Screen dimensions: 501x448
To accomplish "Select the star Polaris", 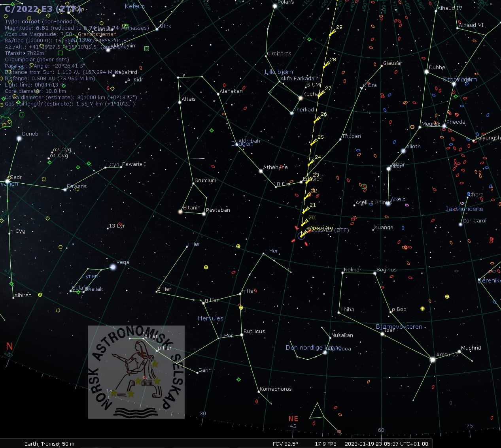I will coord(274,6).
